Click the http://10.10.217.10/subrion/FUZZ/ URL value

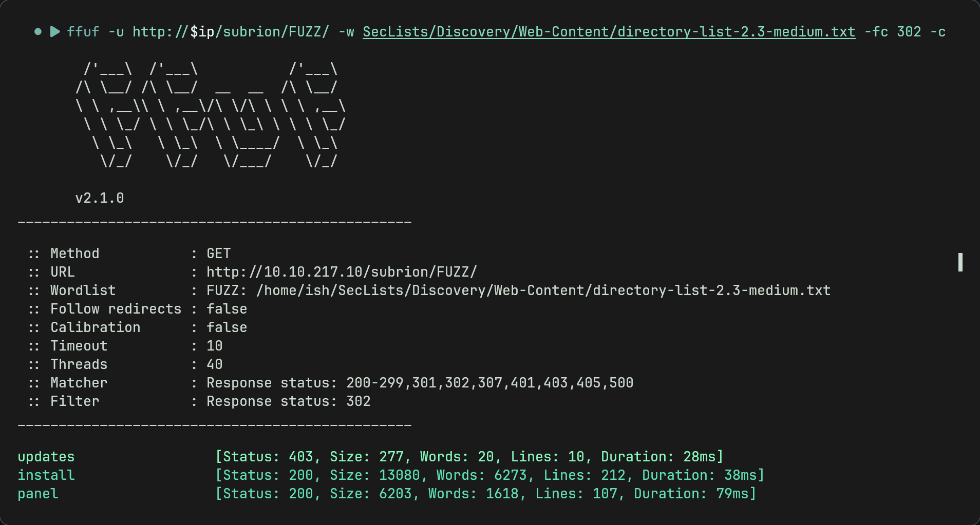[x=342, y=272]
